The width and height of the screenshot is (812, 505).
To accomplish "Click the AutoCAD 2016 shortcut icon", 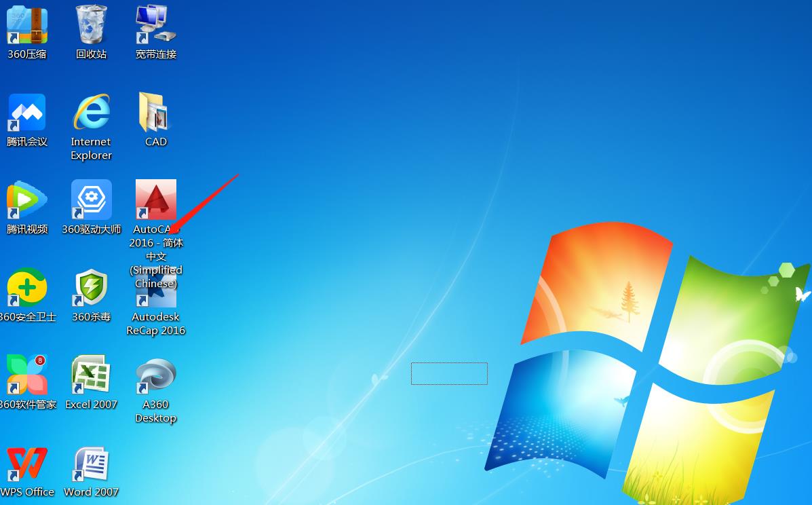I will click(x=155, y=200).
